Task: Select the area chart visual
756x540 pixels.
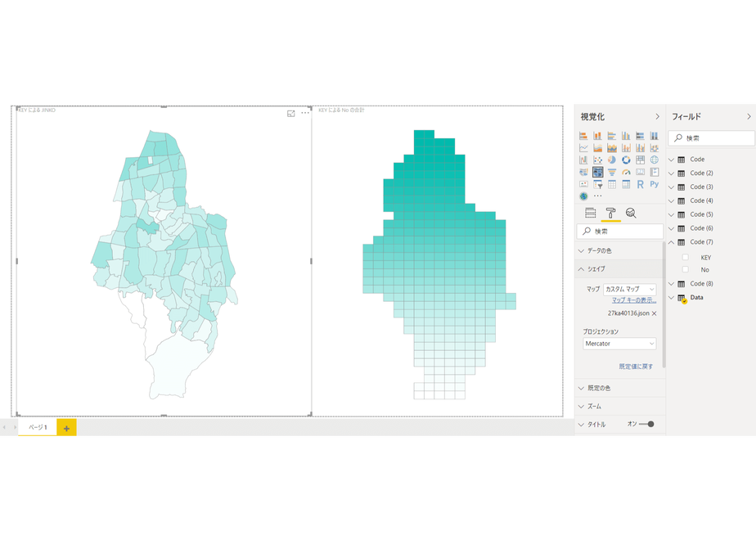Action: click(597, 147)
